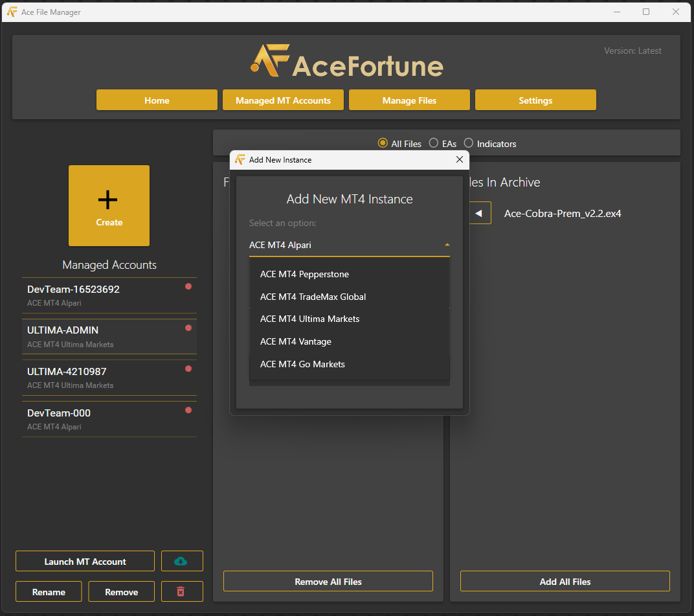Screen dimensions: 694x616
Task: Select the ULTIMA-ADMIN account row
Action: pyautogui.click(x=109, y=337)
